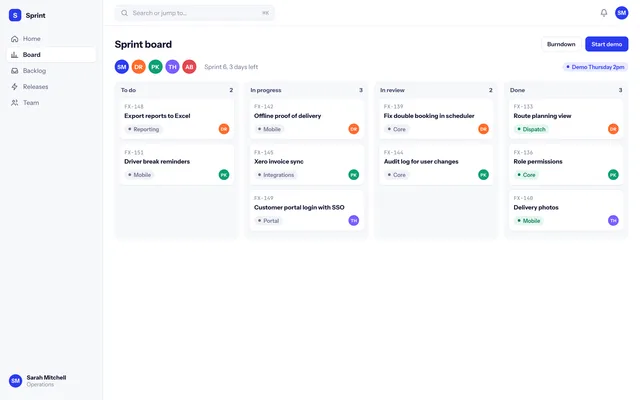Click assignee avatar on Export reports to Excel card
640x400 pixels.
(224, 129)
